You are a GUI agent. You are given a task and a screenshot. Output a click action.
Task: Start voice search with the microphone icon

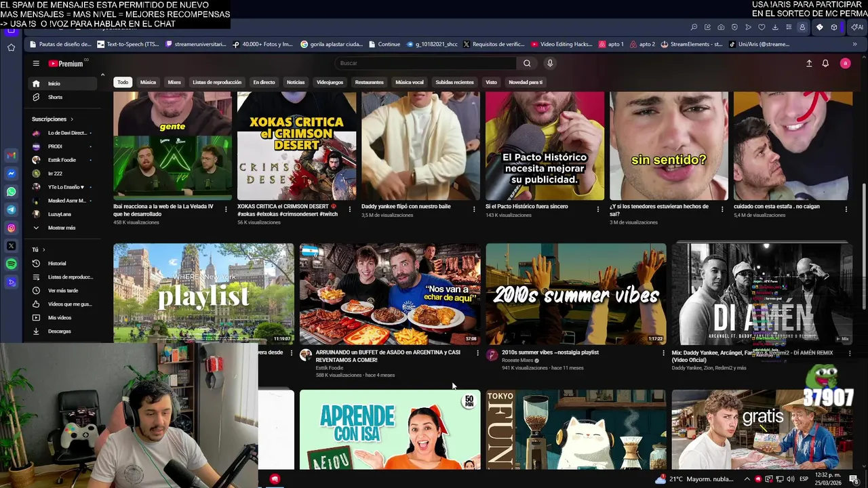coord(550,63)
